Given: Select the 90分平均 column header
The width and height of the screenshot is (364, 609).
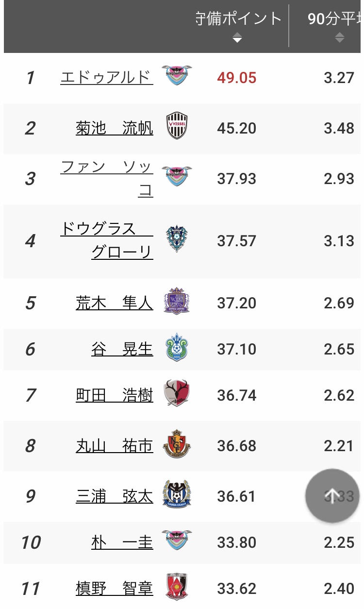Looking at the screenshot, I should point(334,19).
